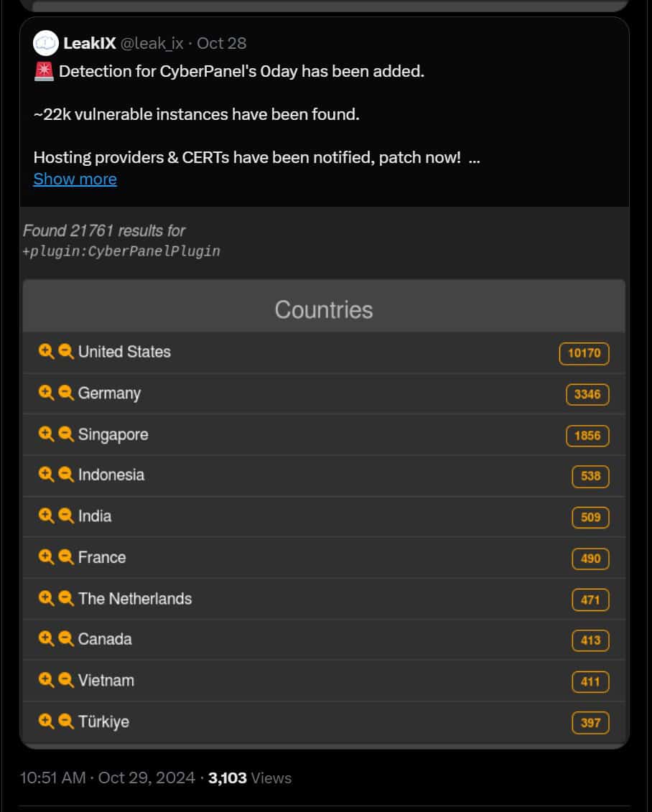This screenshot has height=812, width=652.
Task: Click zoom-in magnifier beside United States
Action: [46, 352]
